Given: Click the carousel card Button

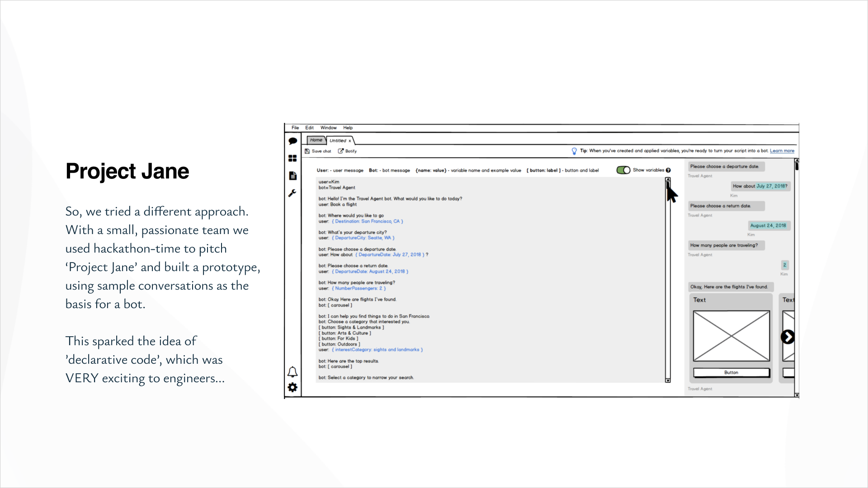Looking at the screenshot, I should coord(731,373).
